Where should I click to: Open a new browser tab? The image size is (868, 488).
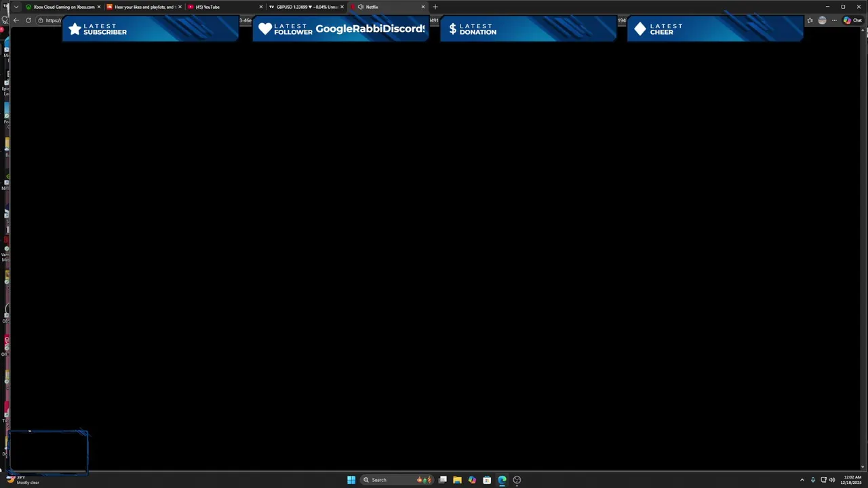pyautogui.click(x=435, y=7)
